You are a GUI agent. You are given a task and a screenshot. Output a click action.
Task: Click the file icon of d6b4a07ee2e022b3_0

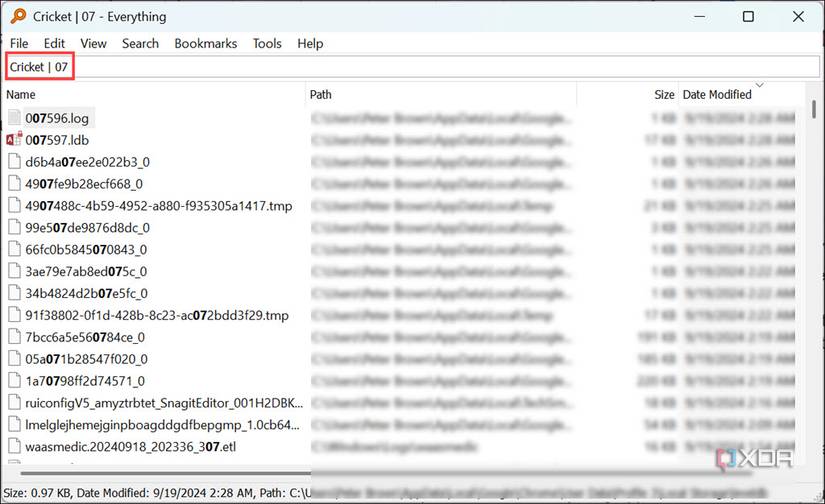pyautogui.click(x=14, y=162)
